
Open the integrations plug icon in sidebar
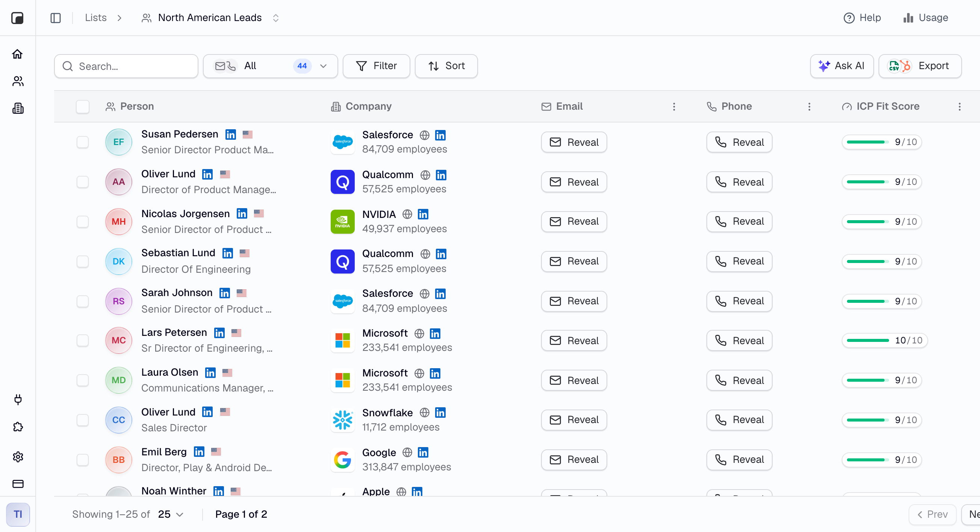click(18, 399)
